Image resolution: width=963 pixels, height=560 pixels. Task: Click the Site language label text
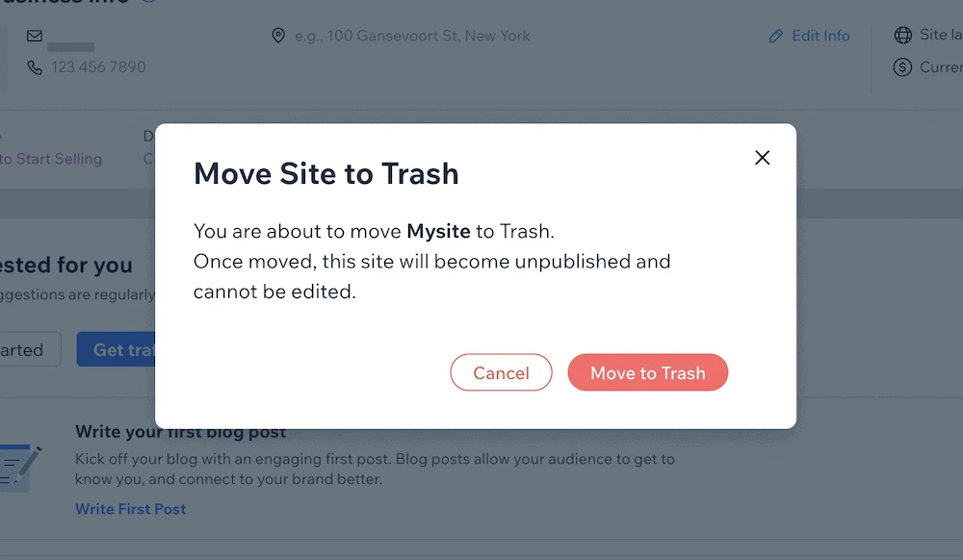(941, 35)
